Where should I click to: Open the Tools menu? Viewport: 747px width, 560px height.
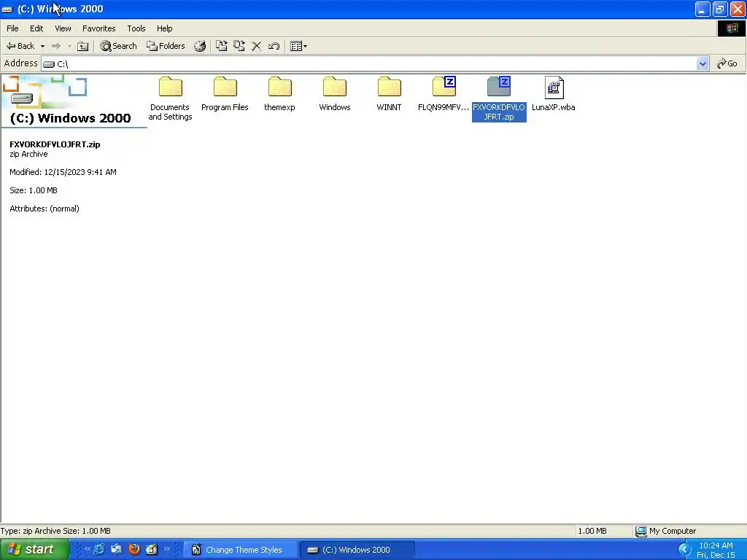(136, 28)
